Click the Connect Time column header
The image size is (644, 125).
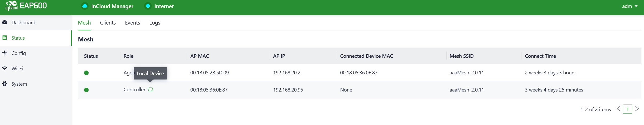(540, 56)
